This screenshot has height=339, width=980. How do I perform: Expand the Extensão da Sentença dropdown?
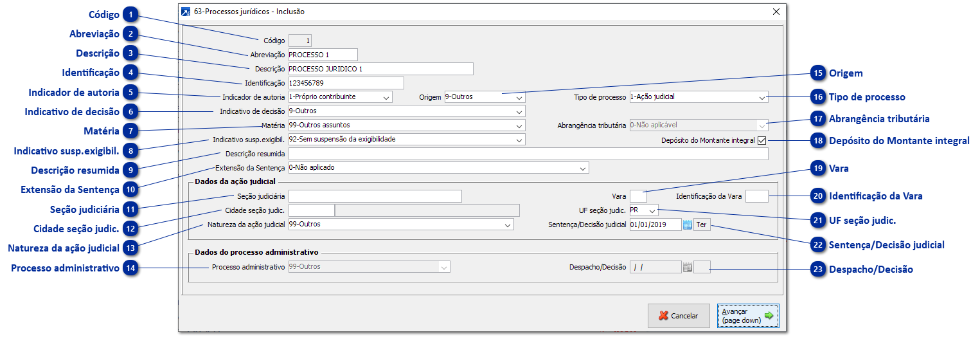(582, 168)
